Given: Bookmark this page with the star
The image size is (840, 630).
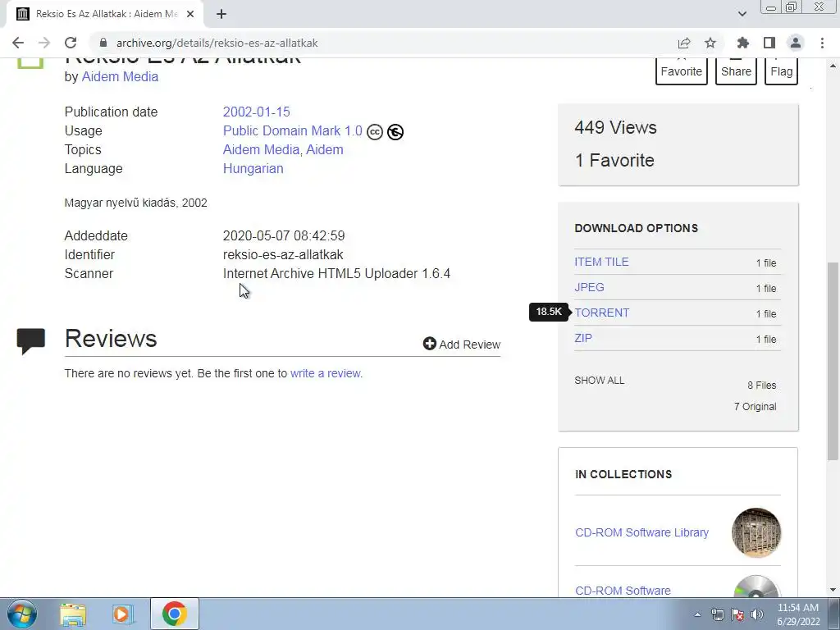Looking at the screenshot, I should click(710, 43).
